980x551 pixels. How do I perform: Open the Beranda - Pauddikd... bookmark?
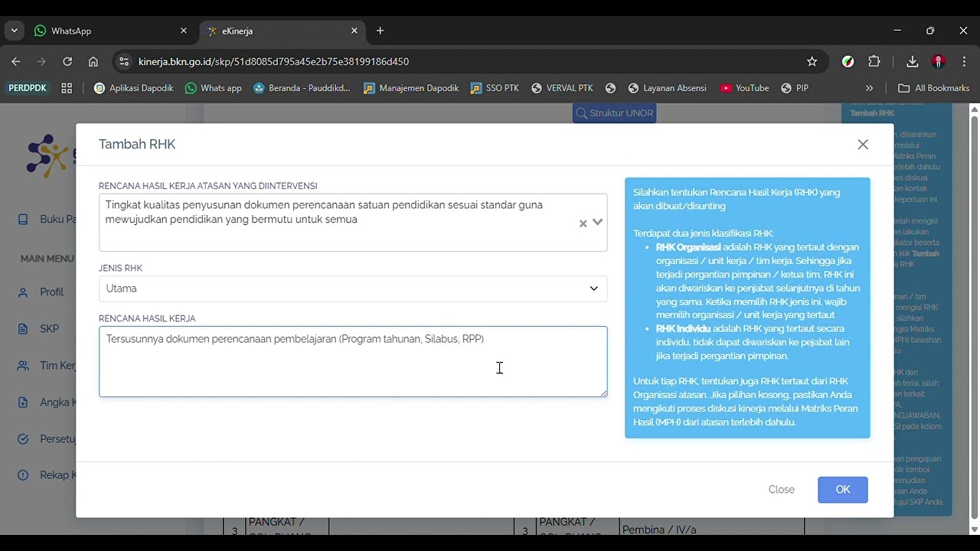tap(302, 88)
